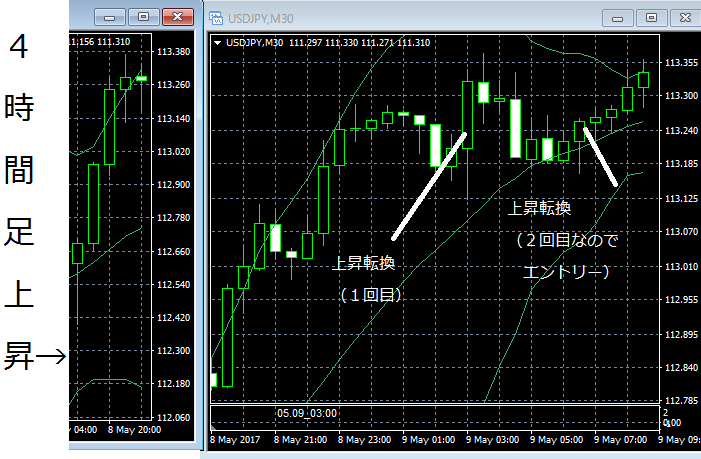Click the 8 May 20:00 label in the left chart
Image resolution: width=701 pixels, height=459 pixels.
click(x=134, y=430)
